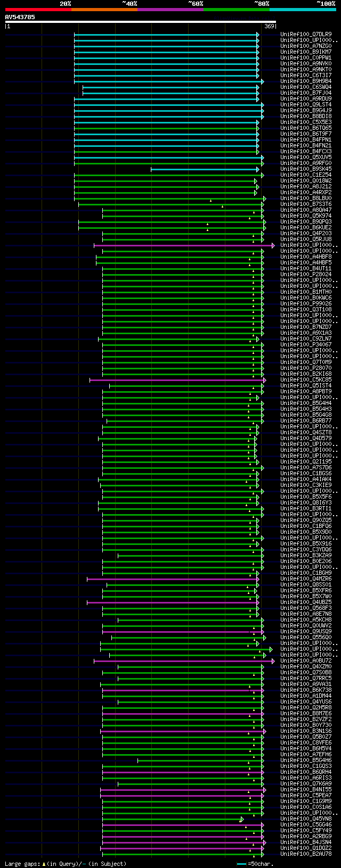341x868 pixels.
Task: Open hit UniRef100_B6K738
Action: 306,690
